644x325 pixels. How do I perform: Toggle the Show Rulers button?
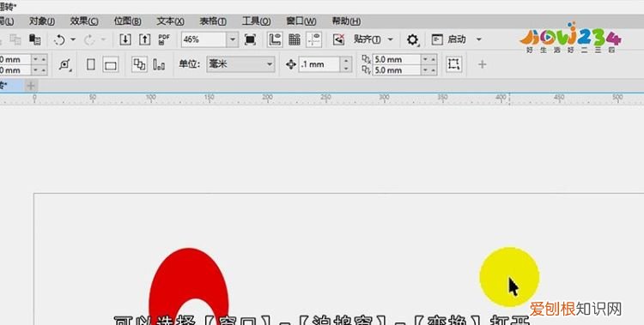click(275, 39)
